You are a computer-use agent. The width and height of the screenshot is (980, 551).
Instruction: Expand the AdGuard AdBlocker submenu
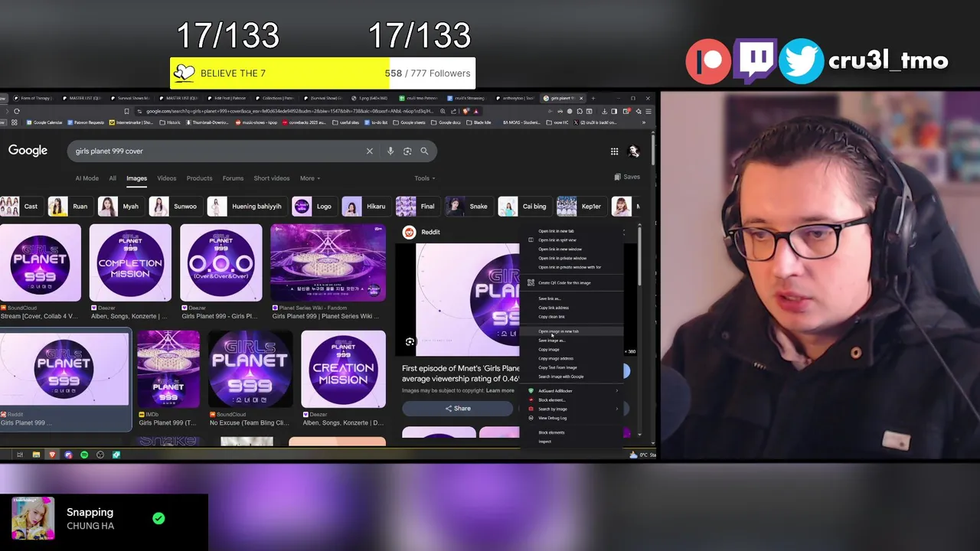[x=572, y=390]
